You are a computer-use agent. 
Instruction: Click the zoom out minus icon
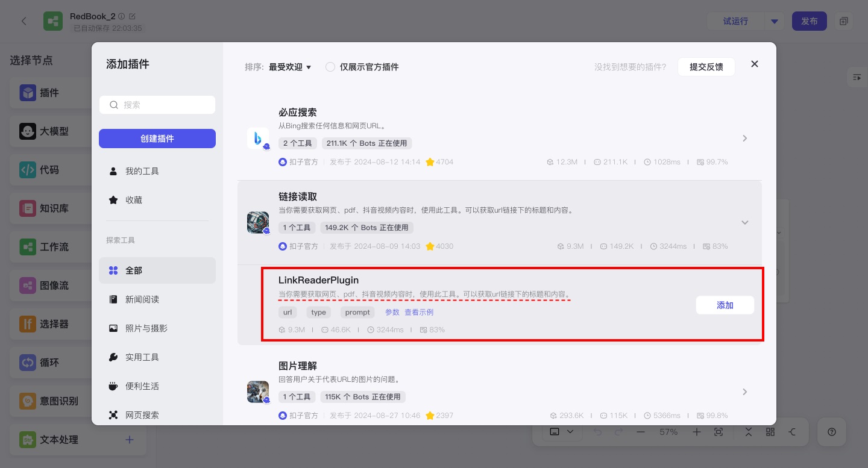pos(641,432)
